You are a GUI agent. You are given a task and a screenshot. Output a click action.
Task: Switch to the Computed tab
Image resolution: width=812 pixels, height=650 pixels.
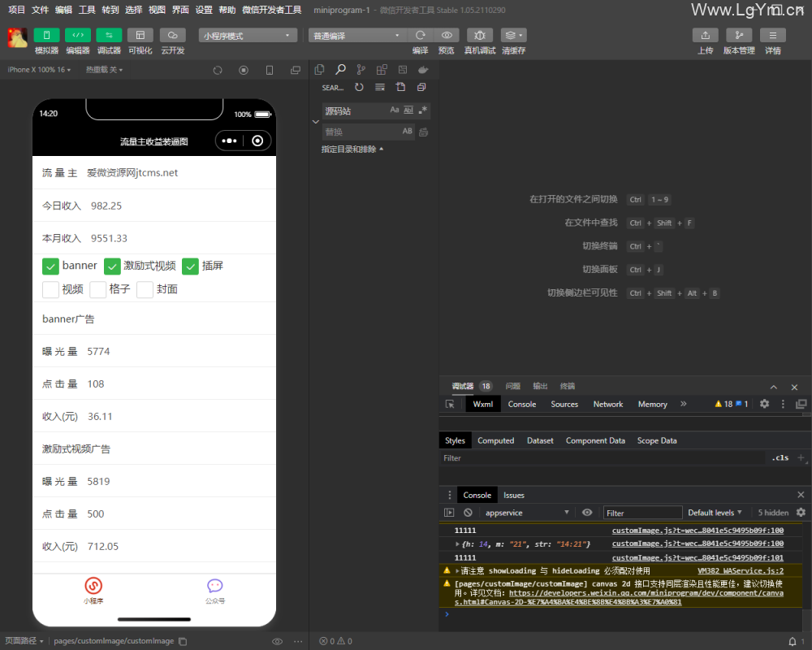coord(495,440)
